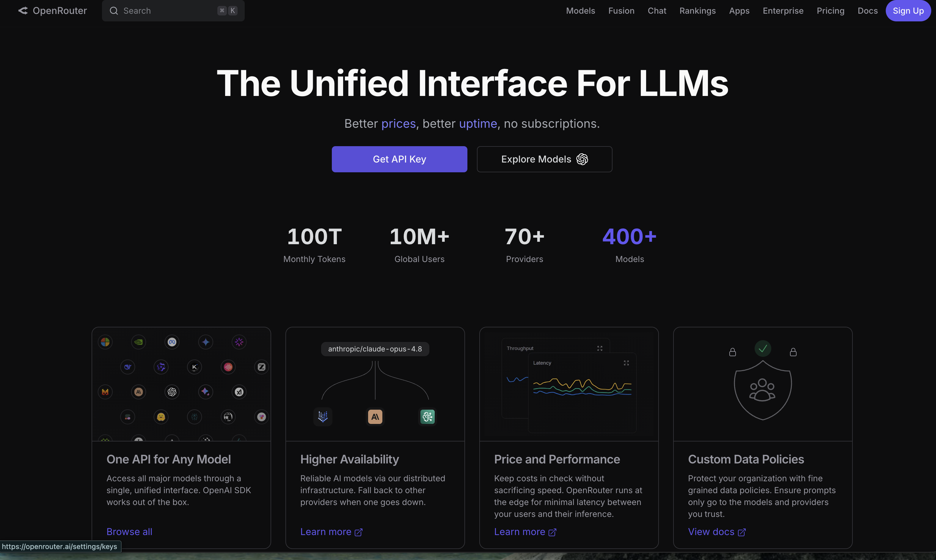Choose the orange Mistral logo icon

105,392
